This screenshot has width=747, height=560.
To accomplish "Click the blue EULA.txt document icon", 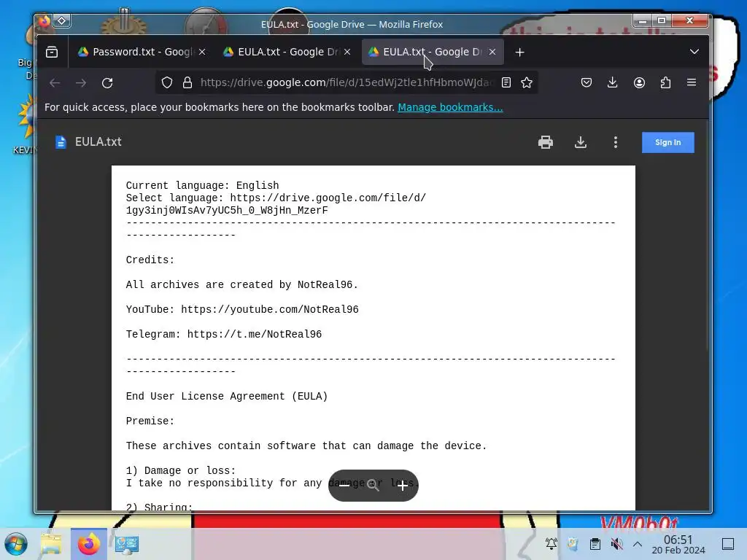I will (61, 142).
